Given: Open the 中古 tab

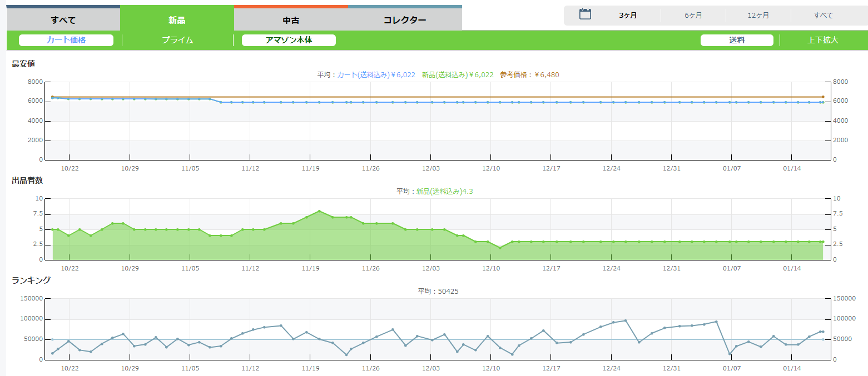Looking at the screenshot, I should click(291, 21).
